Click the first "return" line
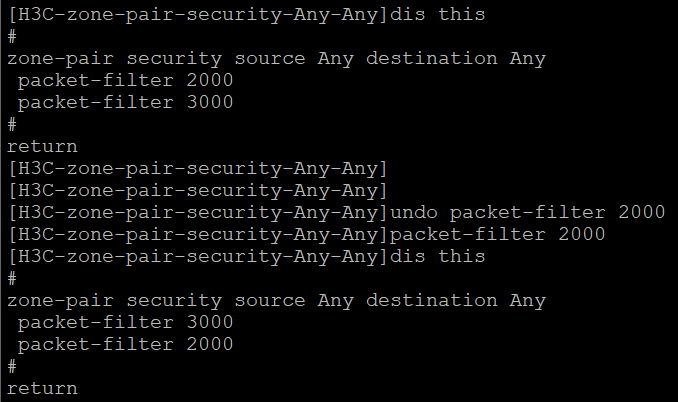 tap(42, 146)
